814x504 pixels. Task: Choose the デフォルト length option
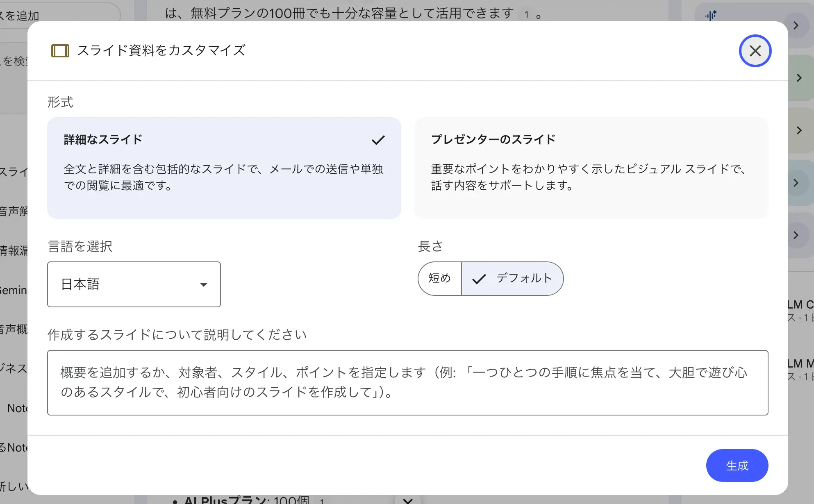point(512,279)
